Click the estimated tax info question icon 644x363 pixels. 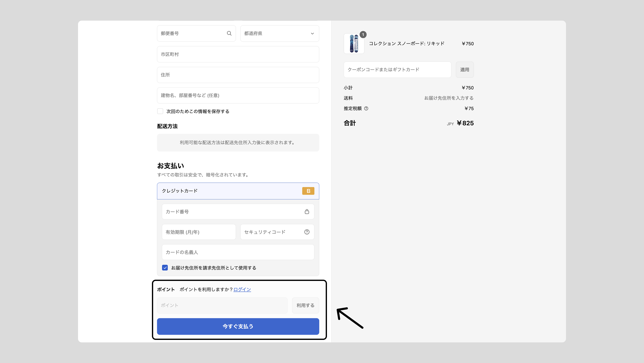click(x=366, y=108)
